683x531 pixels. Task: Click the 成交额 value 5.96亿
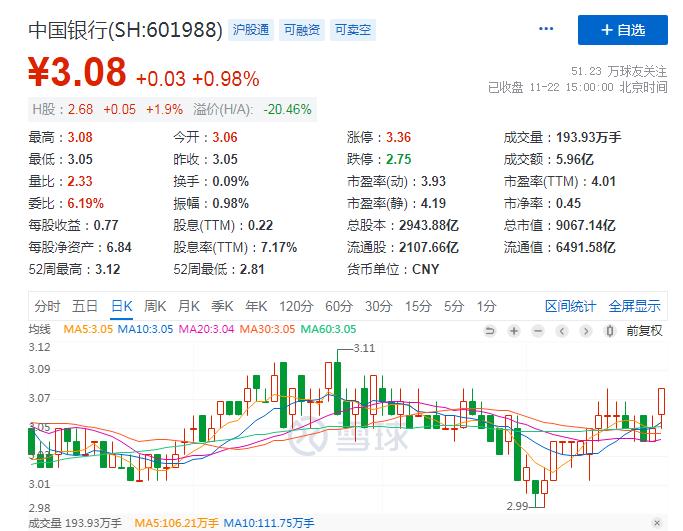[575, 159]
